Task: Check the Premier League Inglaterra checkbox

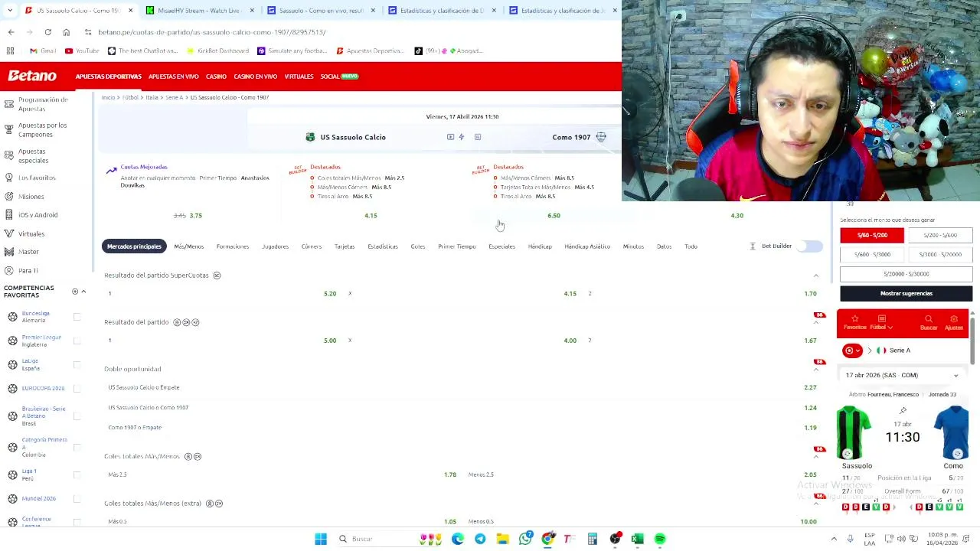Action: 77,341
